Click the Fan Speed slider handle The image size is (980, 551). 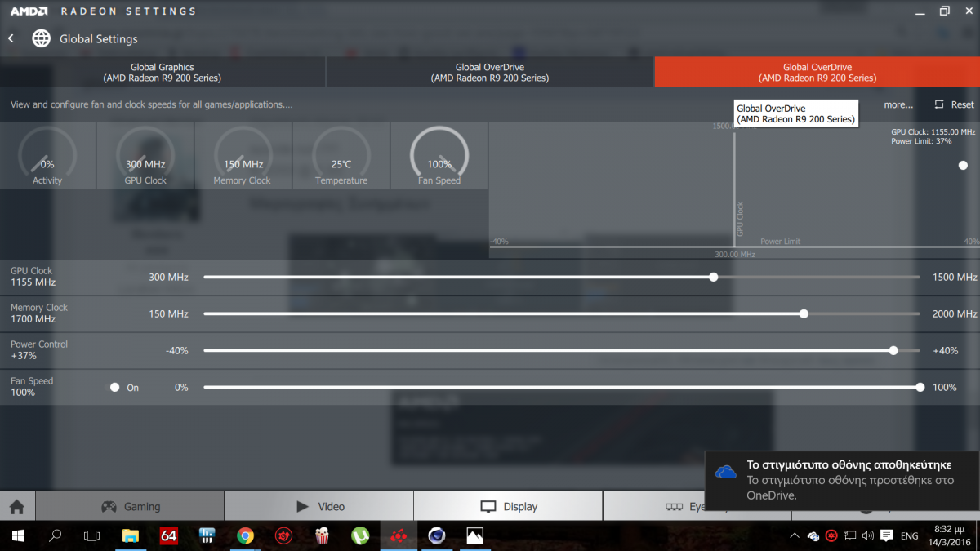(x=920, y=388)
